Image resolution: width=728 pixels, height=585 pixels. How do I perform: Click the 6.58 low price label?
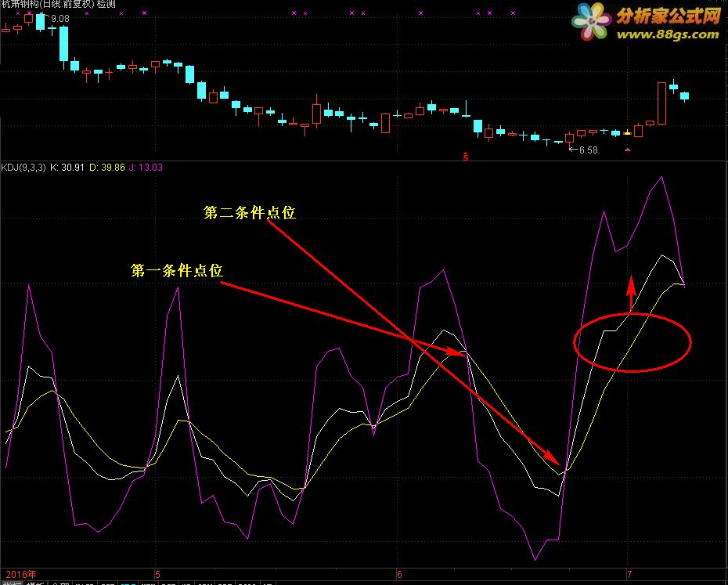click(x=588, y=150)
